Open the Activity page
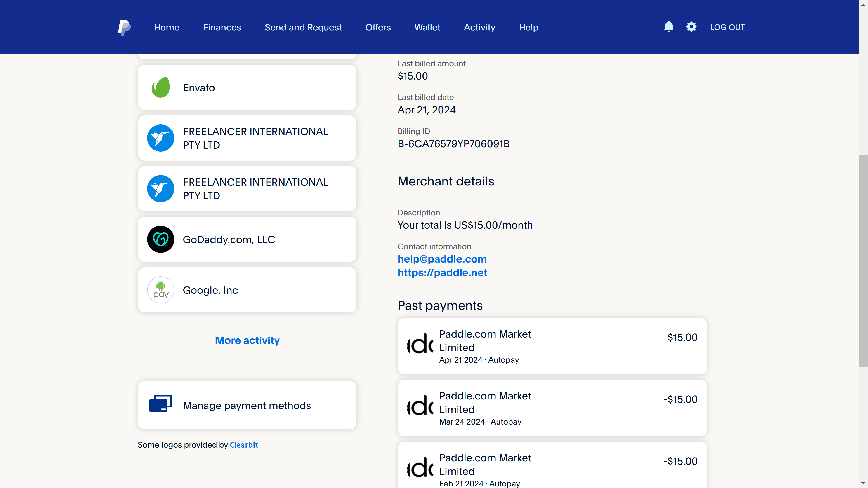 coord(479,27)
